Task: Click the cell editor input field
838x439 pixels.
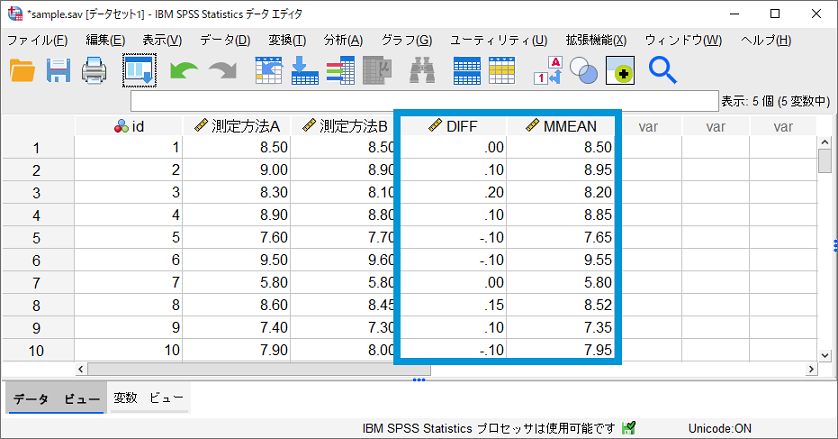Action: click(424, 101)
